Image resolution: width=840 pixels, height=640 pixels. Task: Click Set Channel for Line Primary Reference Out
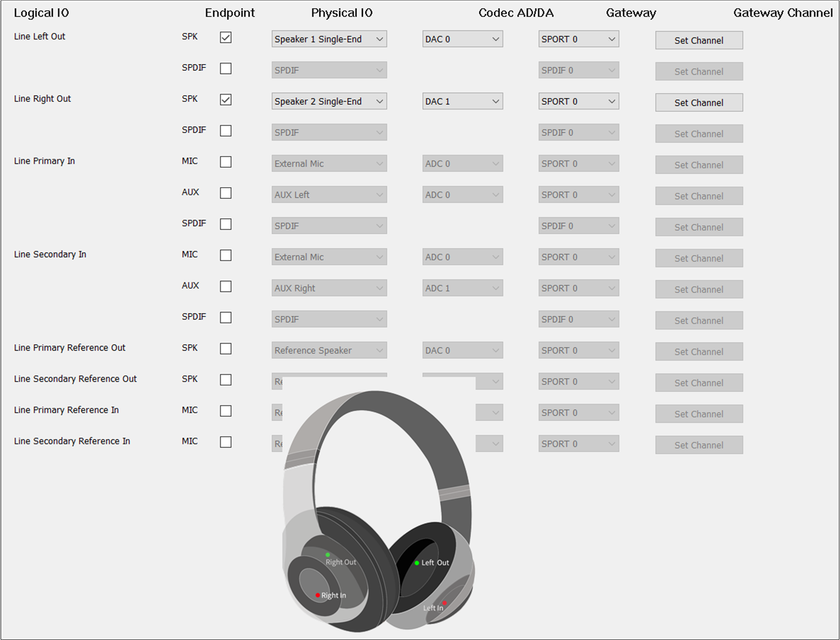699,351
